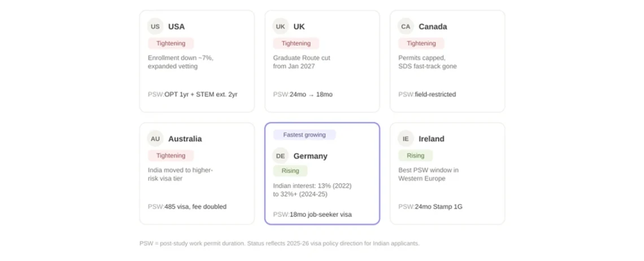644x261 pixels.
Task: Click the IE circular badge for Ireland
Action: tap(406, 139)
